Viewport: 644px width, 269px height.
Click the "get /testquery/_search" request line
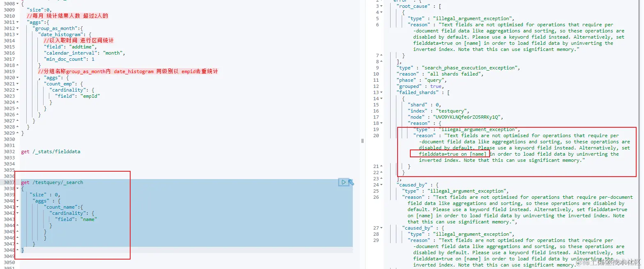pyautogui.click(x=52, y=182)
